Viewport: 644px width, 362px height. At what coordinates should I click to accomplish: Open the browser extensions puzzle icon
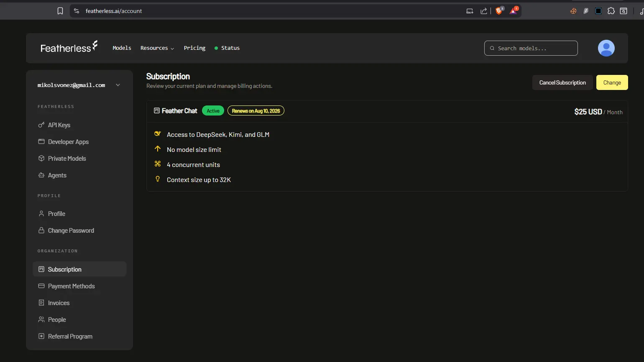(611, 11)
